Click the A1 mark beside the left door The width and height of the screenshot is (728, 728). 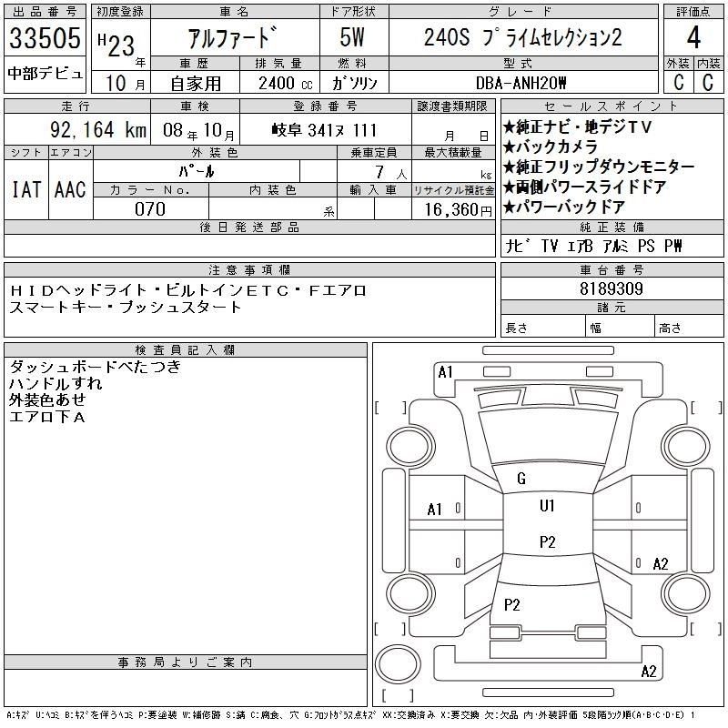[435, 510]
